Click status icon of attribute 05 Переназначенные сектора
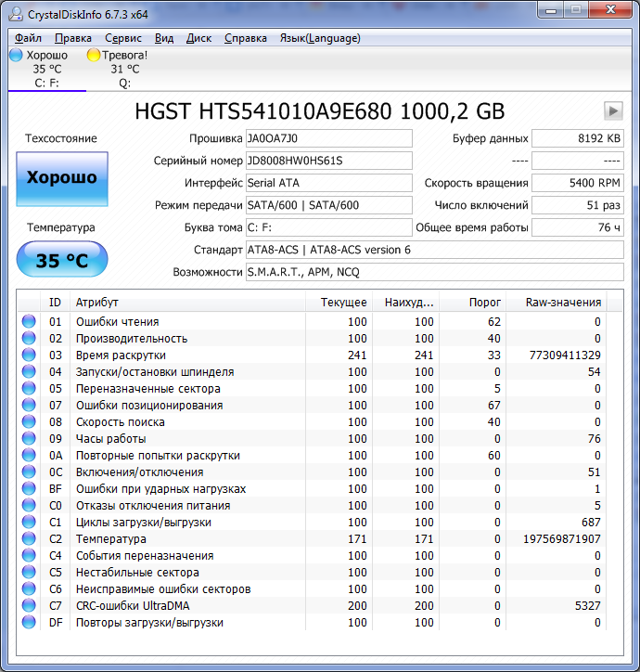This screenshot has width=640, height=672. 29,389
